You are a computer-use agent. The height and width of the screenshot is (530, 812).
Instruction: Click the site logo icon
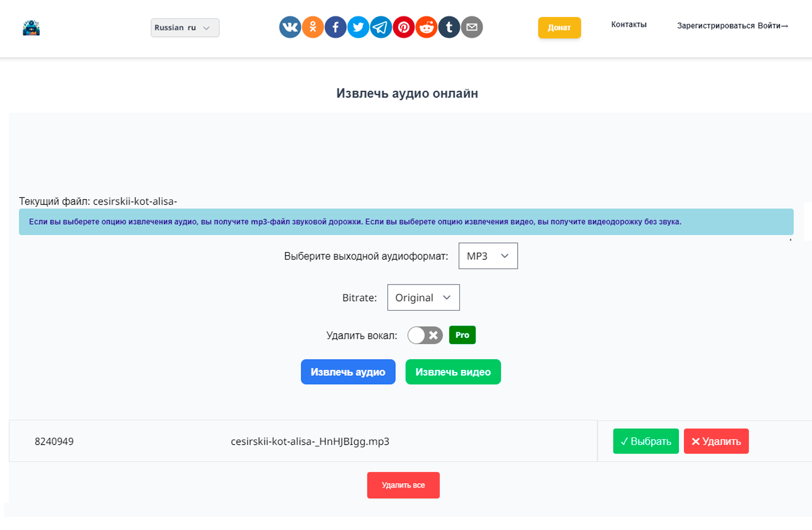pos(31,28)
